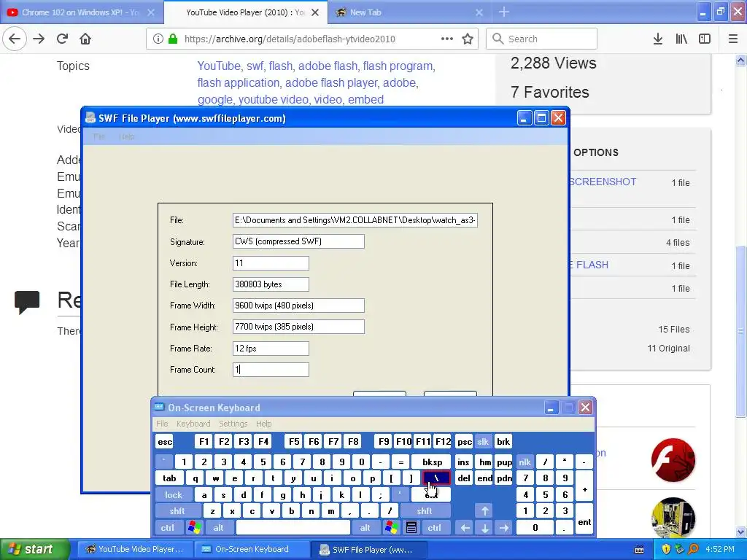
Task: Toggle the browser sidebar icon
Action: click(705, 39)
